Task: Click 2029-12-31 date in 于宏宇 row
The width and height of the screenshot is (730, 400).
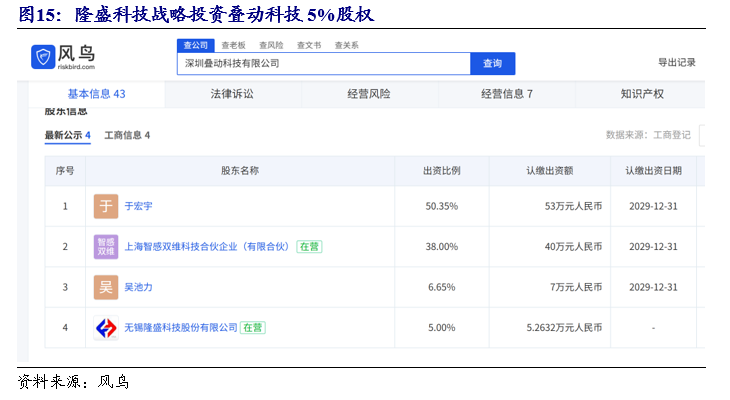Action: click(653, 206)
